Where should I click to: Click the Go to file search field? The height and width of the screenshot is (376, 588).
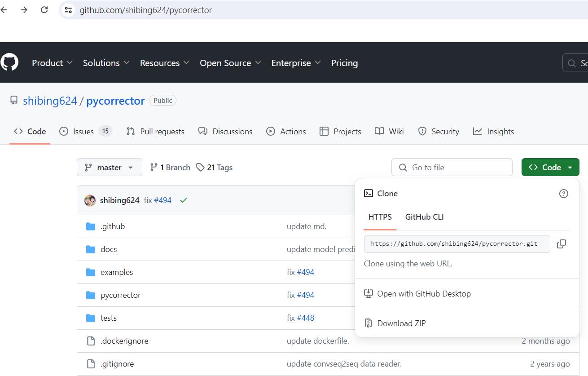coord(452,167)
